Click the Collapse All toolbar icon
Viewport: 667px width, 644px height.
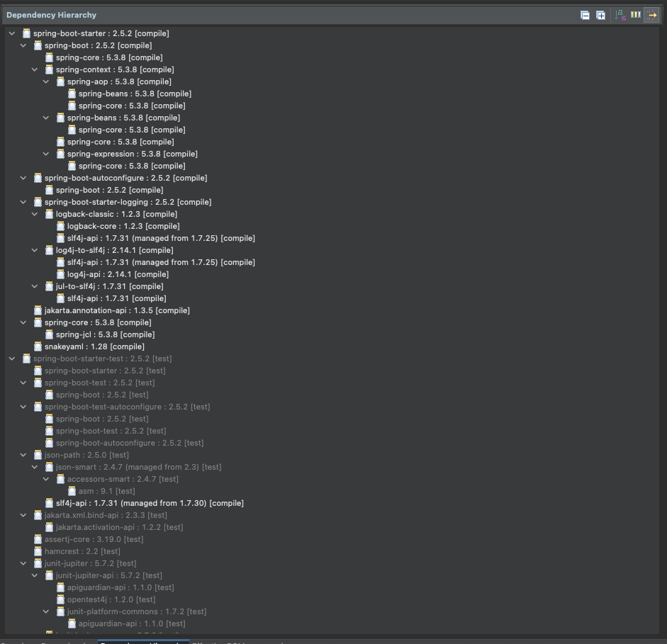tap(585, 16)
